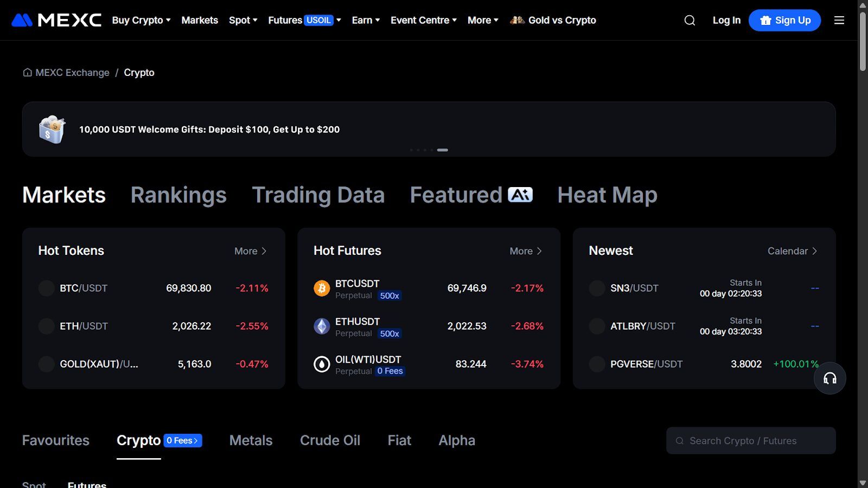Click the home icon in breadcrumb
Viewport: 868px width, 488px height.
click(x=27, y=73)
